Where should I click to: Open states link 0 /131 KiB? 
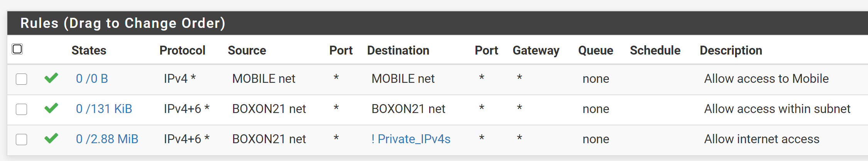(x=104, y=109)
